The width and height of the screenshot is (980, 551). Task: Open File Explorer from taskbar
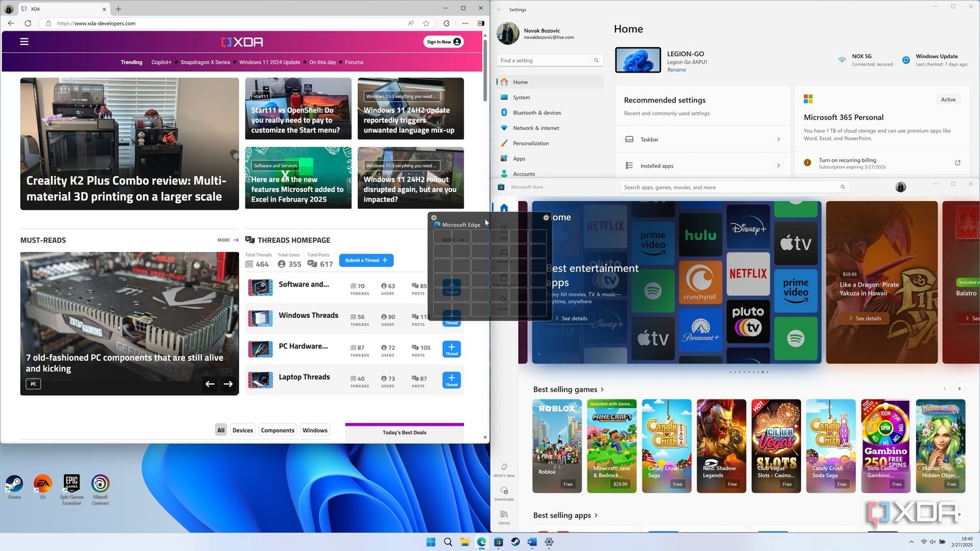coord(465,542)
